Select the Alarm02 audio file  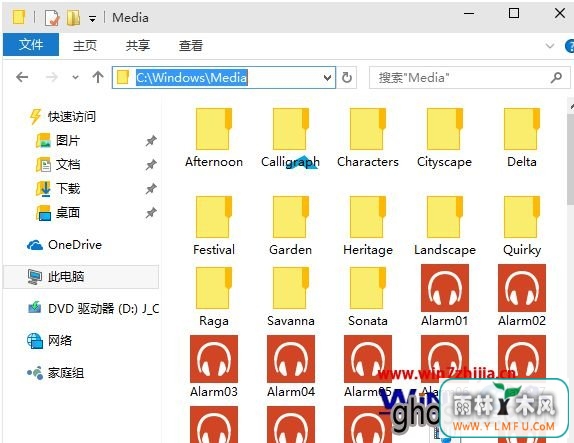522,296
